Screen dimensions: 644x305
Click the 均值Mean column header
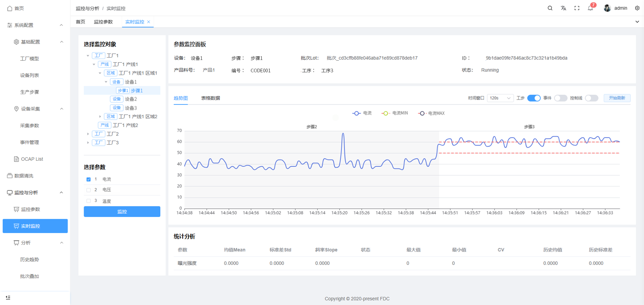[x=235, y=250]
